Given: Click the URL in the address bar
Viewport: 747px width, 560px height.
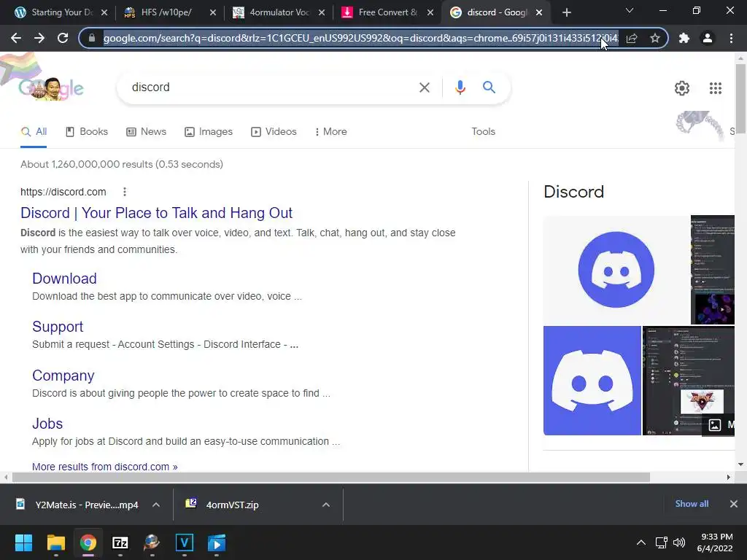Looking at the screenshot, I should click(x=360, y=38).
